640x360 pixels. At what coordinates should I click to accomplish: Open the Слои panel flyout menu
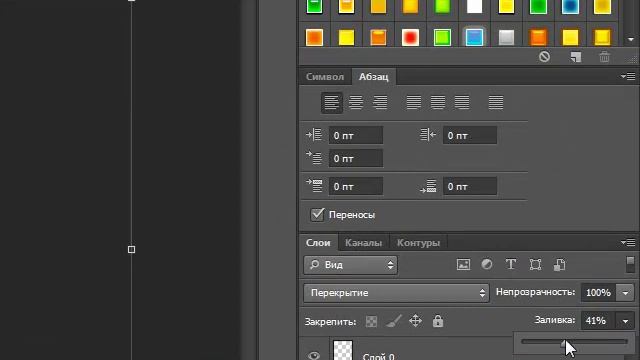point(628,242)
